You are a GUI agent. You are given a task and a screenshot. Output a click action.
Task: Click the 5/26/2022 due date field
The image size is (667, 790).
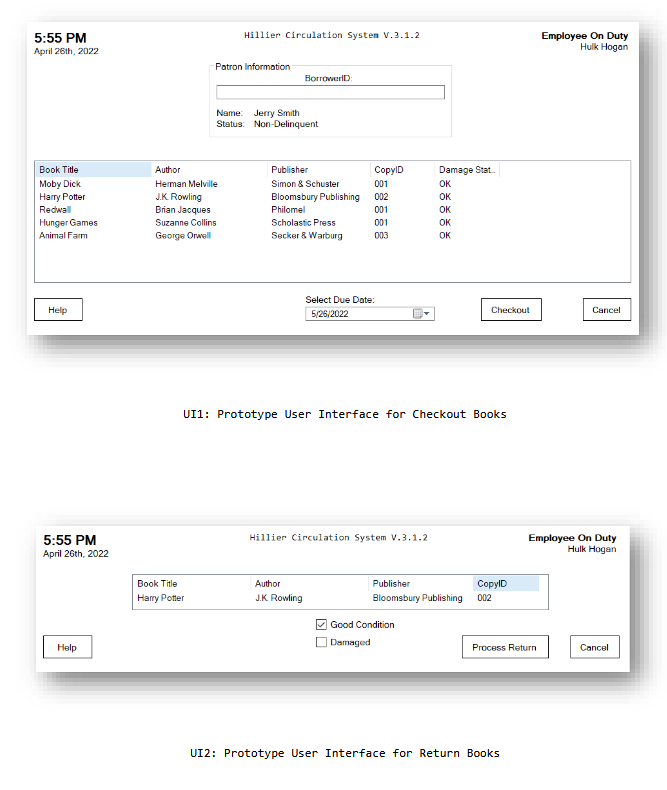pos(358,314)
